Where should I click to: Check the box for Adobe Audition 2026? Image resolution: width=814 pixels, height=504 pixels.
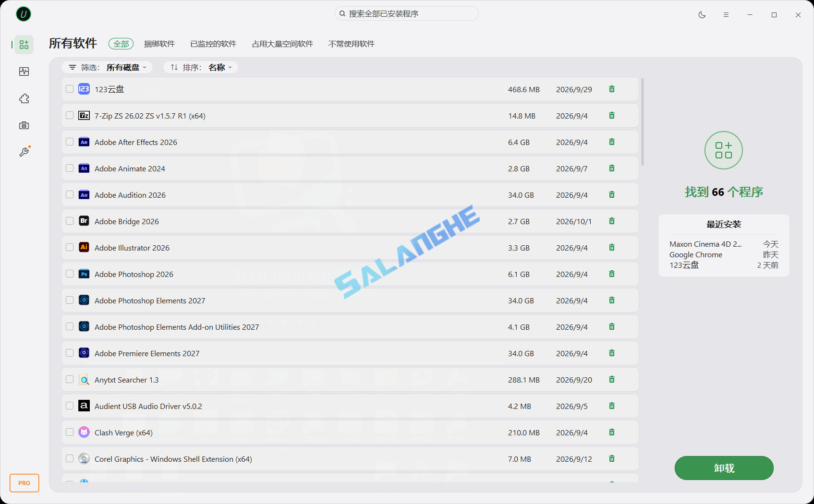click(x=70, y=194)
